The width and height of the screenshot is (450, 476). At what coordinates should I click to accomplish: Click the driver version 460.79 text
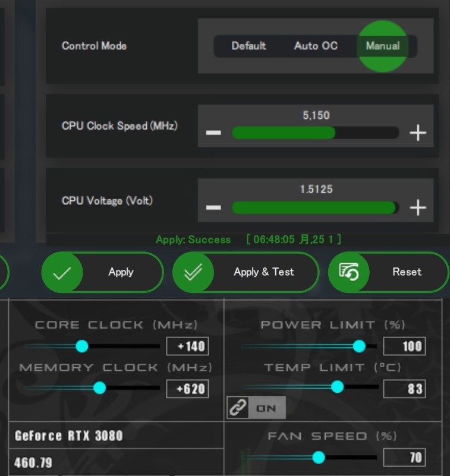coord(33,463)
